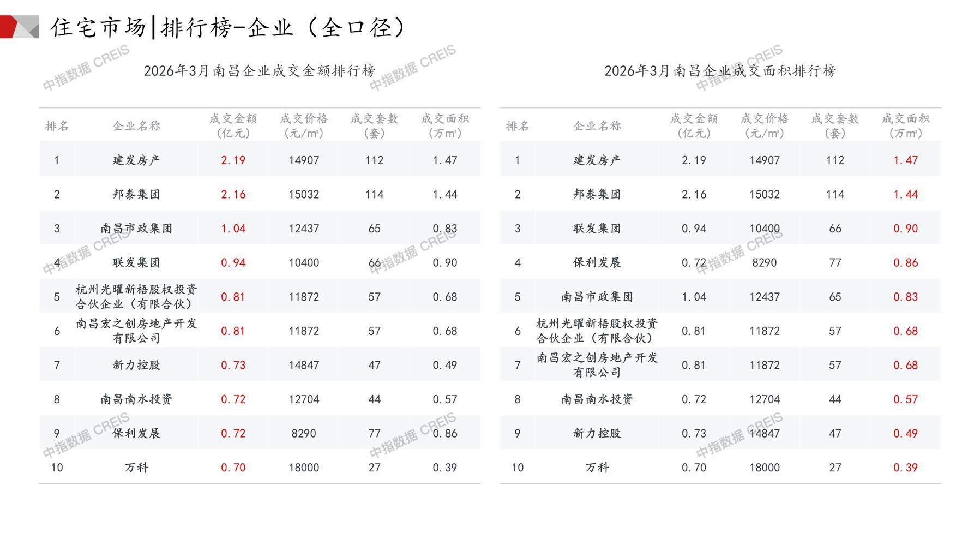This screenshot has height=551, width=980.
Task: Select the 2026年3月南昌企业成交面积排行榜 table title
Action: 720,71
